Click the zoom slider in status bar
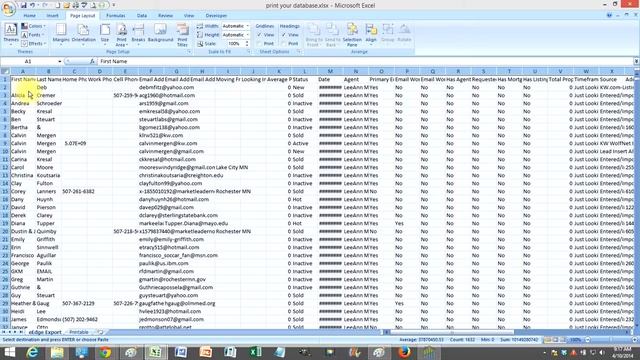The width and height of the screenshot is (640, 360). tap(610, 340)
